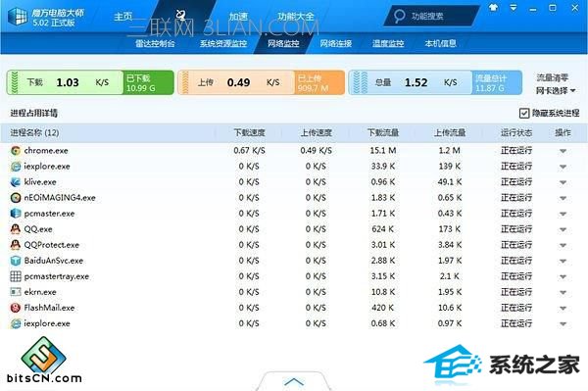The image size is (588, 391).
Task: Click FlashMail.exe download value 420 K
Action: click(383, 308)
